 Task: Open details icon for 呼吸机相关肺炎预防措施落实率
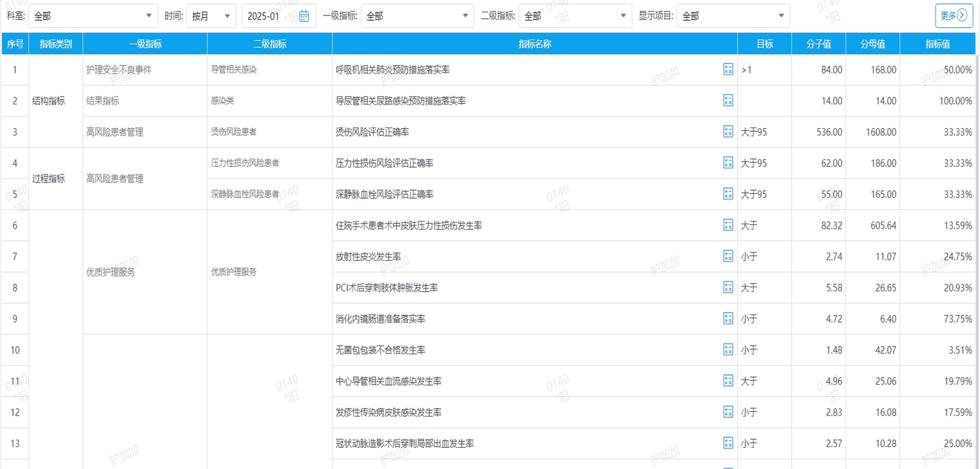pos(728,70)
